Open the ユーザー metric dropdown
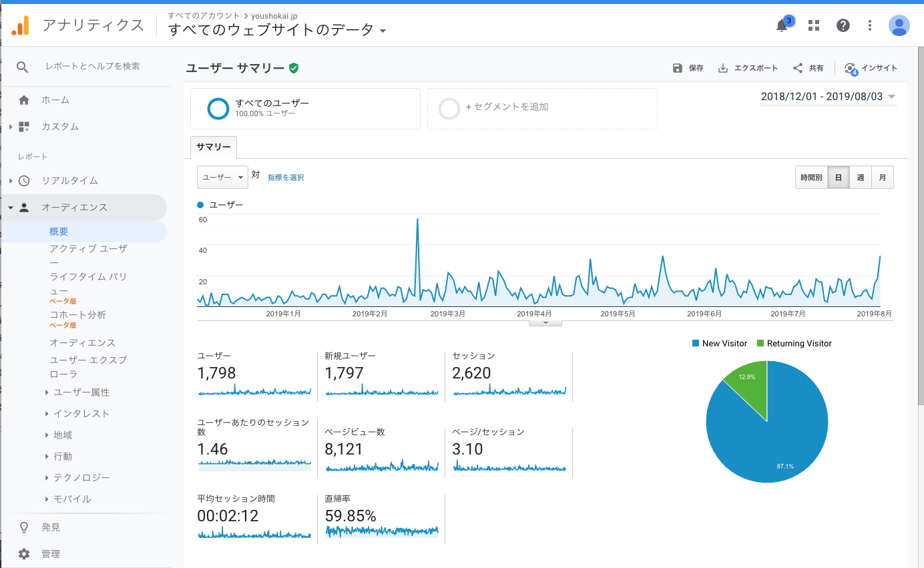The height and width of the screenshot is (568, 924). (222, 178)
